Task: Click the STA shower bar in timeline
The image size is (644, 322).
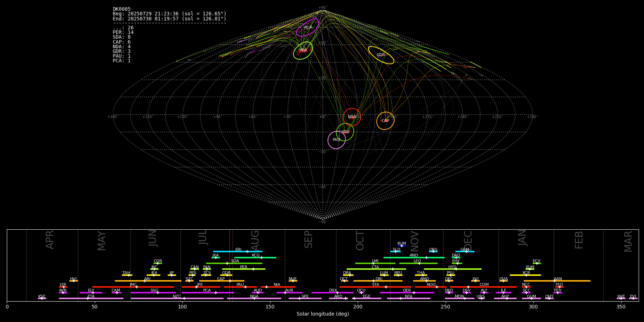Action: point(375,287)
